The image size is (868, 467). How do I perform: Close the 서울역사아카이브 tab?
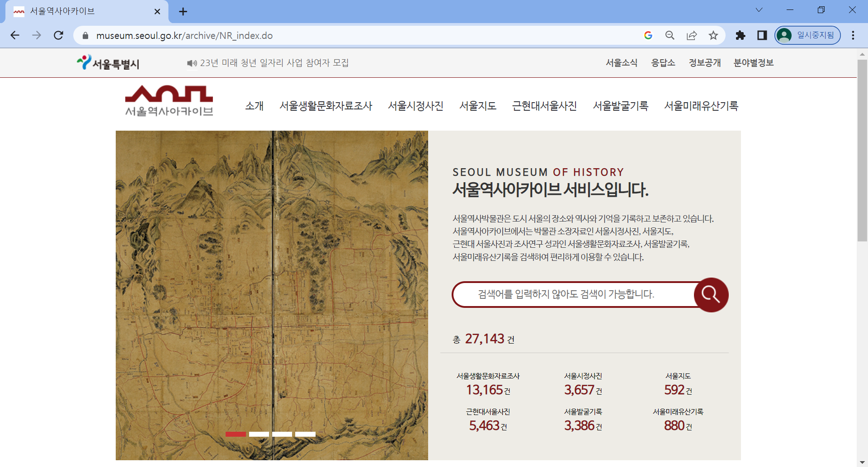[x=157, y=12]
